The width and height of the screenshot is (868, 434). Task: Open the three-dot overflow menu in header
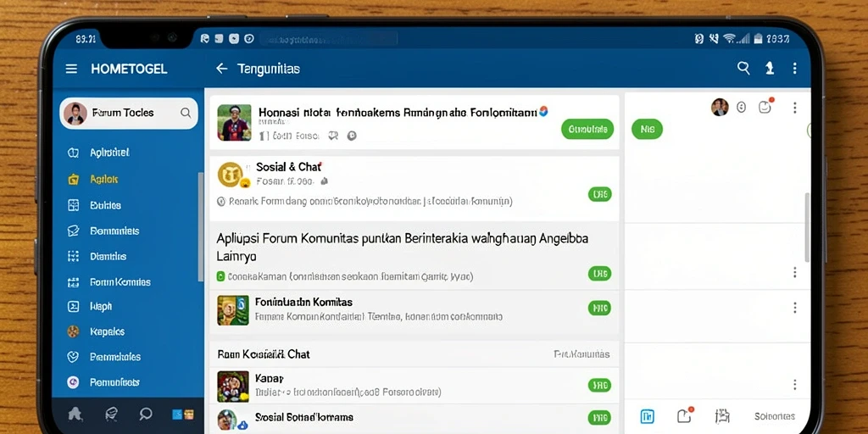pyautogui.click(x=795, y=68)
